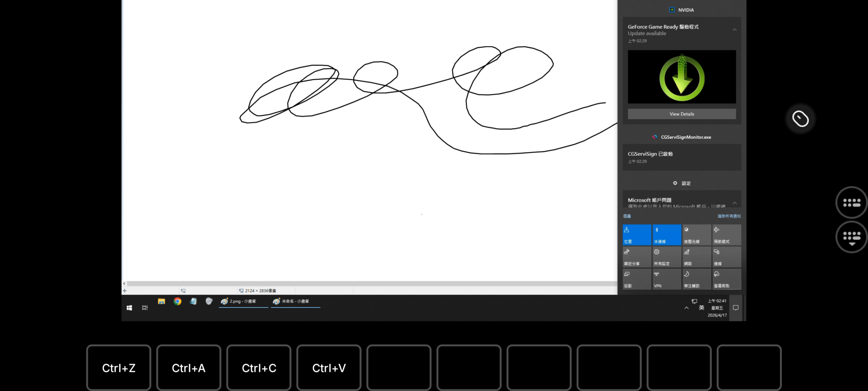Switch to the 2.png Paint window
This screenshot has width=868, height=391.
[x=243, y=301]
